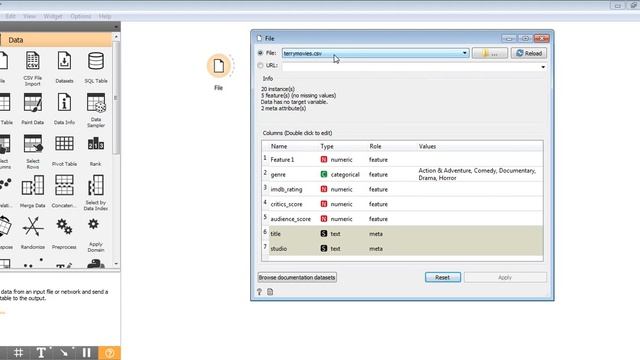The image size is (640, 360).
Task: Pick the Randomize widget
Action: (33, 233)
